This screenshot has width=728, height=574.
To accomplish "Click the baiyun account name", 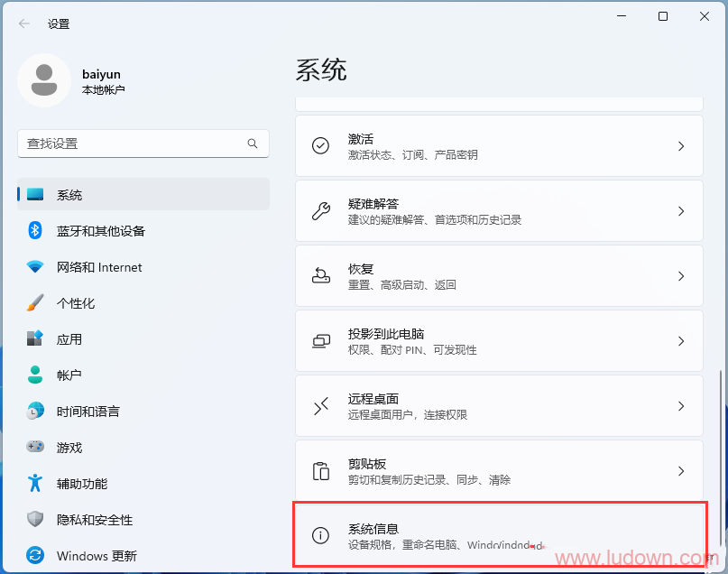I will pos(101,74).
